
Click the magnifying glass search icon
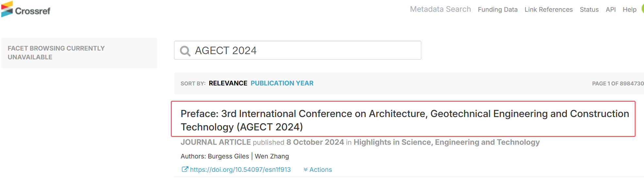tap(185, 51)
